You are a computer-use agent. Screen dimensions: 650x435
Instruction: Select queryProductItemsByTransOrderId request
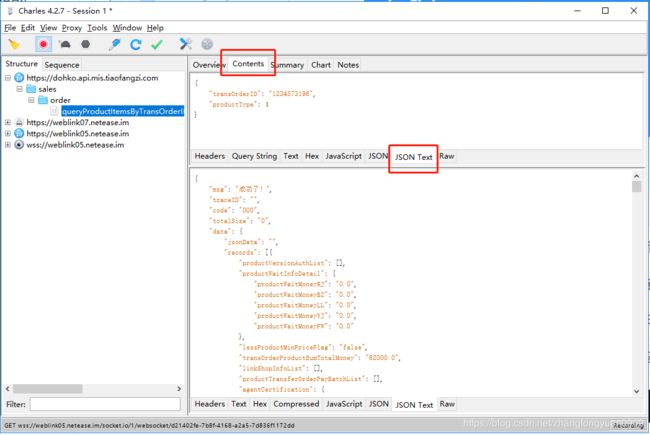point(122,111)
